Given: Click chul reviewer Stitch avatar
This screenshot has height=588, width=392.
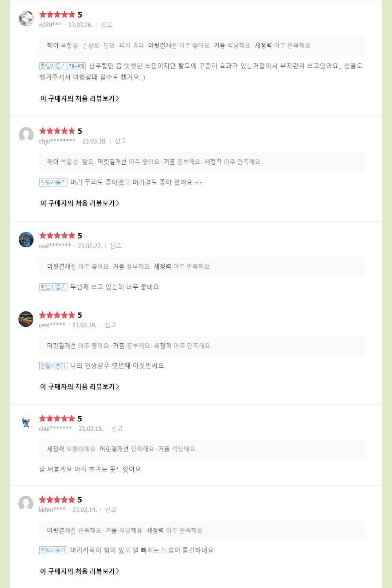Looking at the screenshot, I should (26, 423).
